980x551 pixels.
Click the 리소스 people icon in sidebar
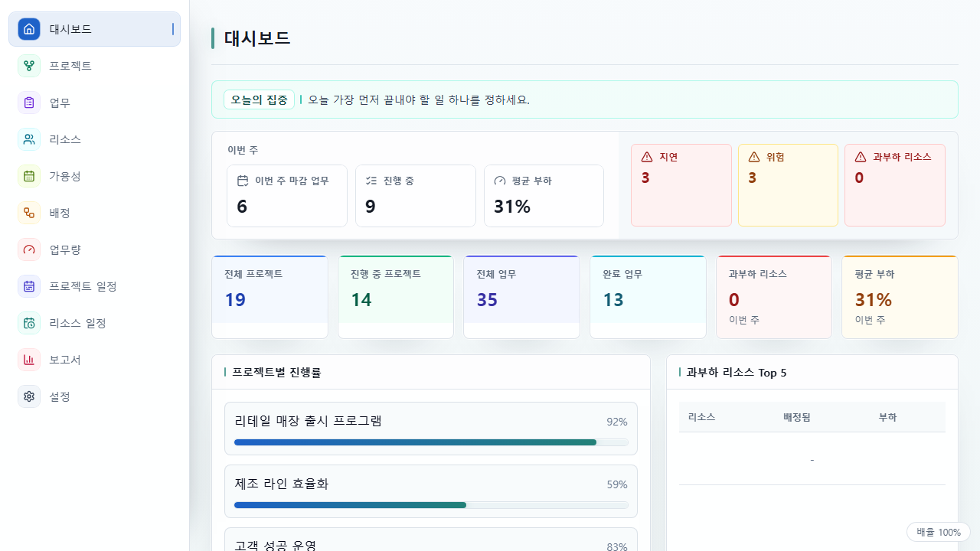[x=29, y=139]
